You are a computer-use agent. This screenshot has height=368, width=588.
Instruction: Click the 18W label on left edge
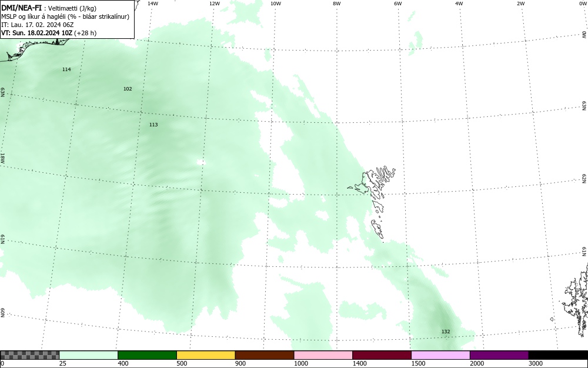(x=2, y=158)
